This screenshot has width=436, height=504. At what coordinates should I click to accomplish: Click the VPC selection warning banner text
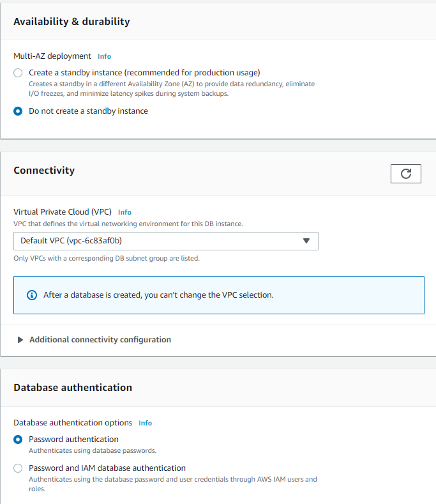pyautogui.click(x=158, y=294)
